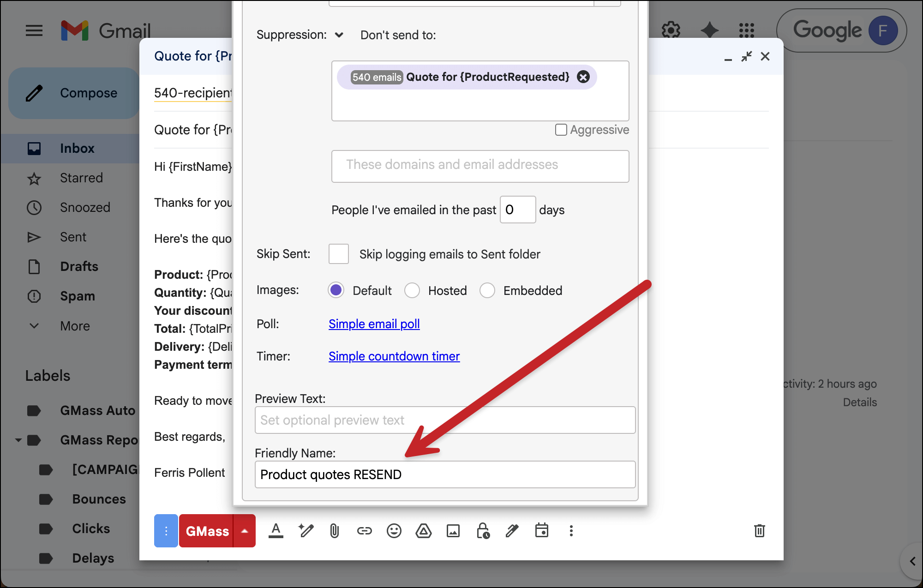The image size is (923, 588).
Task: Click the insert link icon
Action: click(364, 531)
